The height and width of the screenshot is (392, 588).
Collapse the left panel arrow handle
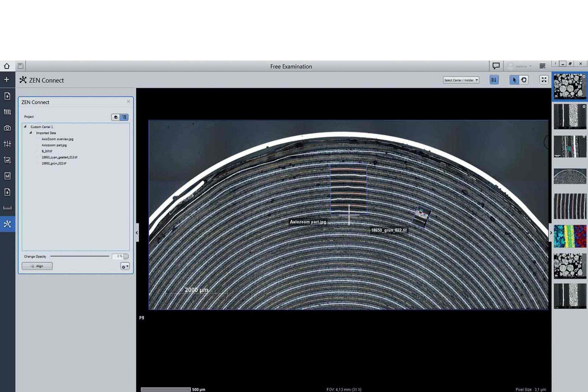click(137, 233)
